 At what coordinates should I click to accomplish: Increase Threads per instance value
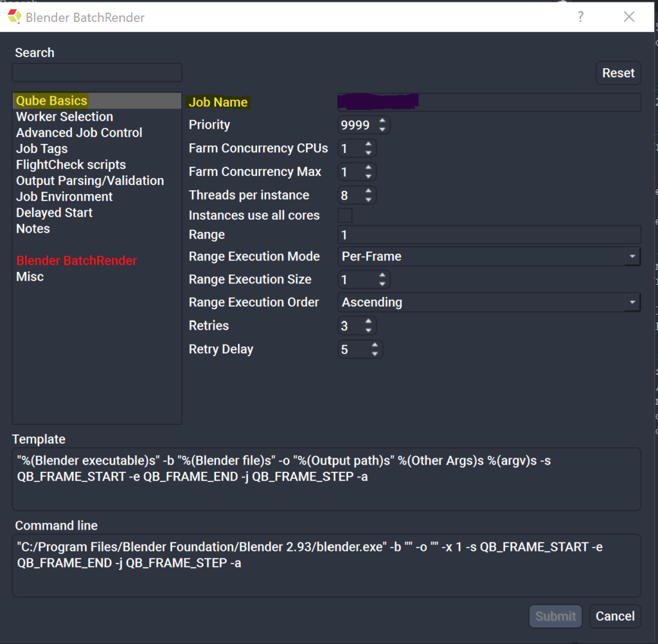click(368, 191)
